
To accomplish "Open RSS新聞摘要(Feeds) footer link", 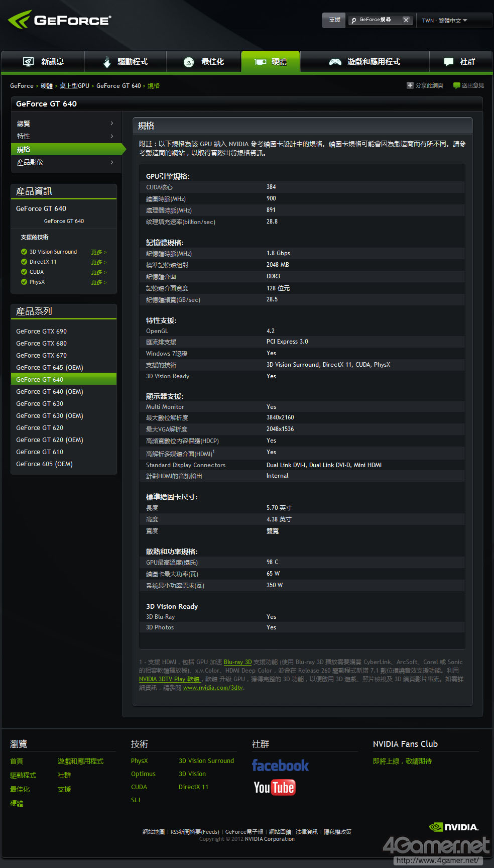I will 195,832.
